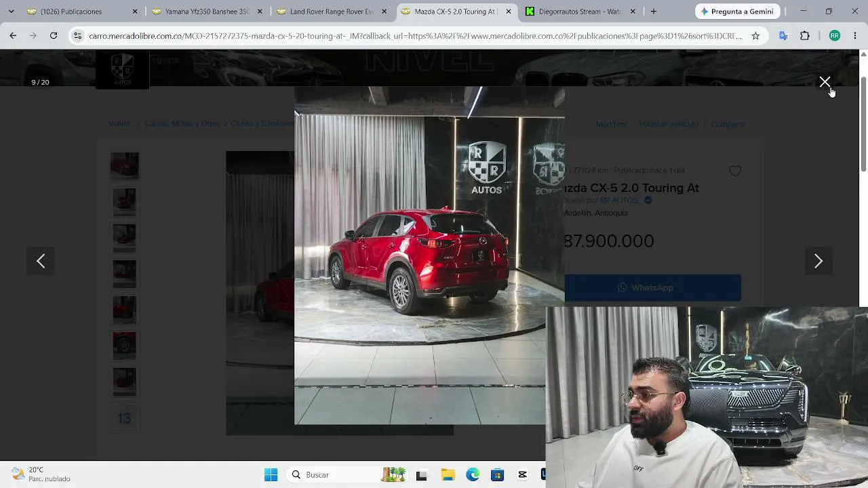Screen dimensions: 868x488
Task: Advance to the next gallery photo
Action: (818, 261)
